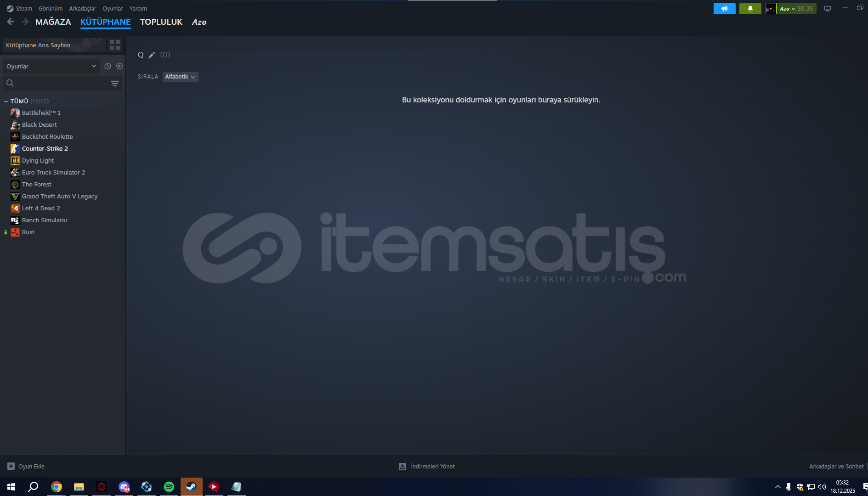Screen dimensions: 868x496
Task: Expand the Azo account dropdown
Action: (x=788, y=9)
